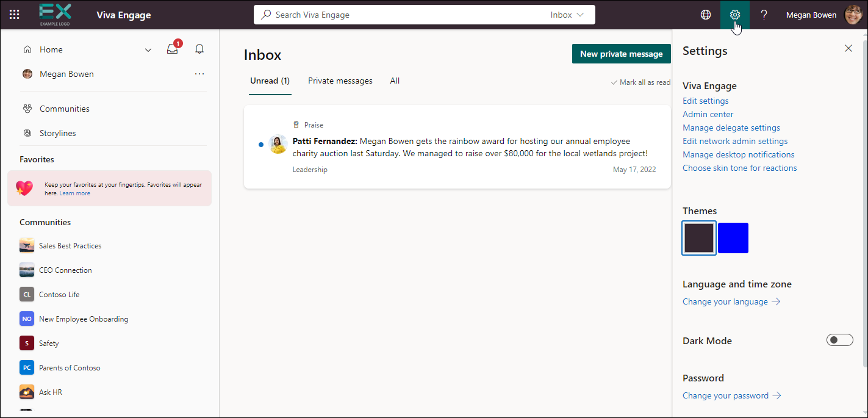Click the search magnifier icon
The height and width of the screenshot is (418, 868).
266,15
